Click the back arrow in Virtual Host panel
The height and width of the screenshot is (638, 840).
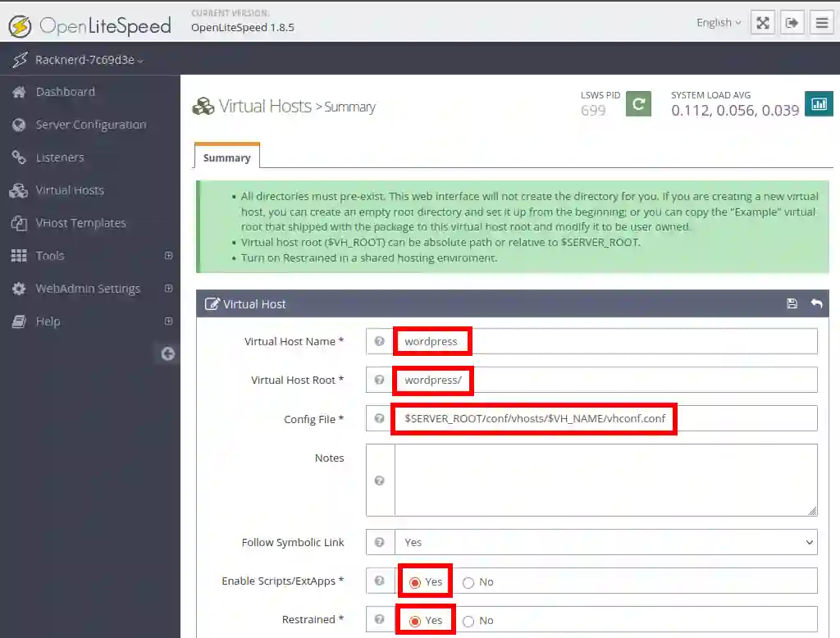click(x=816, y=304)
